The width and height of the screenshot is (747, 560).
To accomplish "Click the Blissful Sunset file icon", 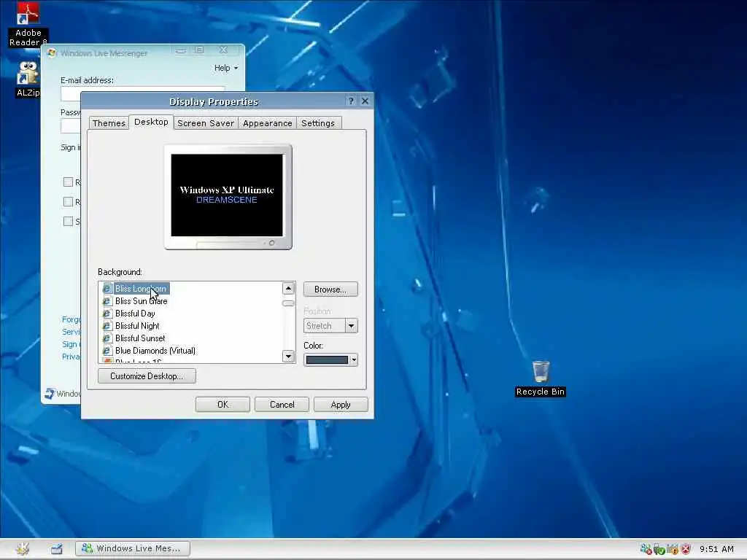I will (x=107, y=338).
